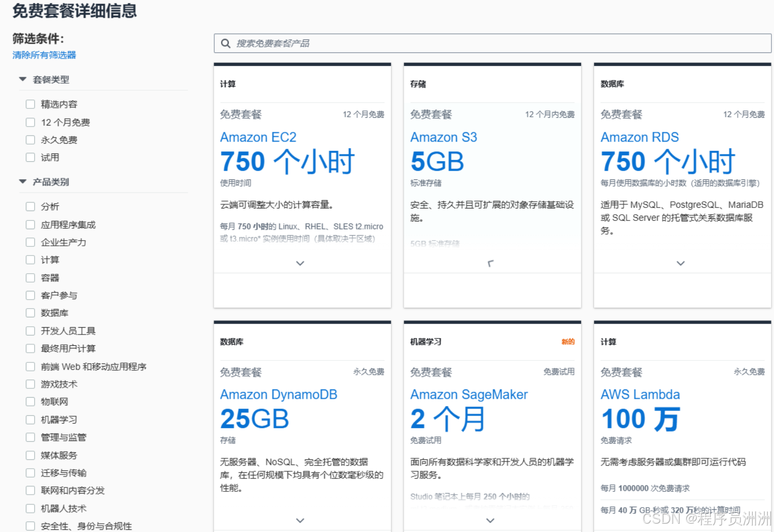
Task: Tick the 媒体服务 checkbox
Action: click(x=31, y=455)
